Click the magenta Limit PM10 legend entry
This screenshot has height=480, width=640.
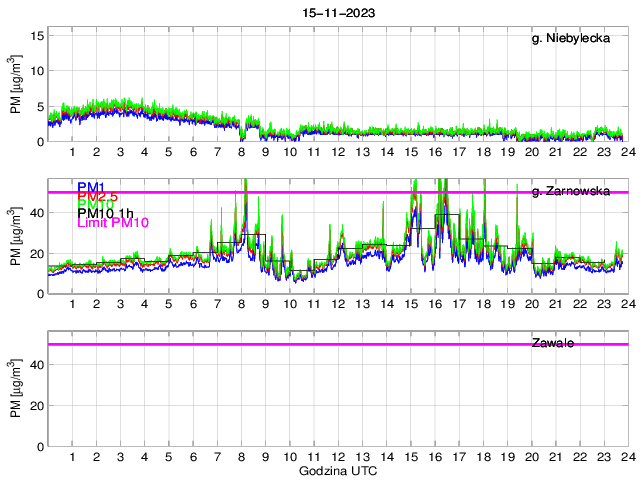(x=112, y=223)
